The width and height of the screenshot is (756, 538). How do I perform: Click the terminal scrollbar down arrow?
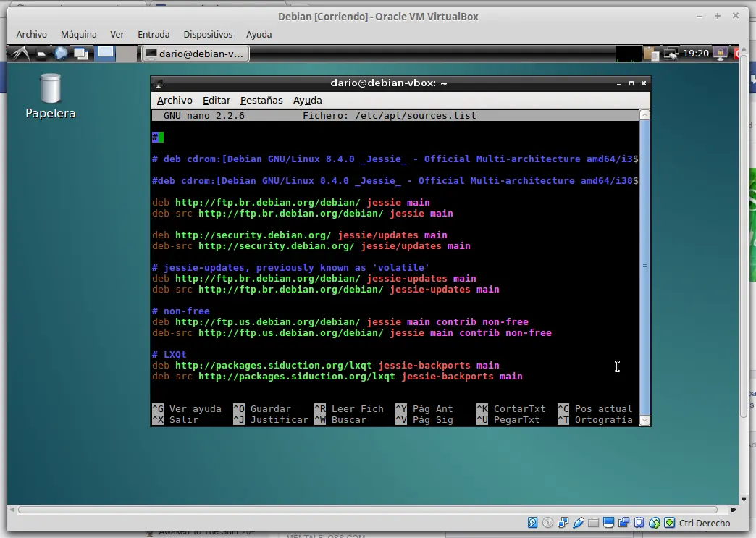[x=644, y=421]
